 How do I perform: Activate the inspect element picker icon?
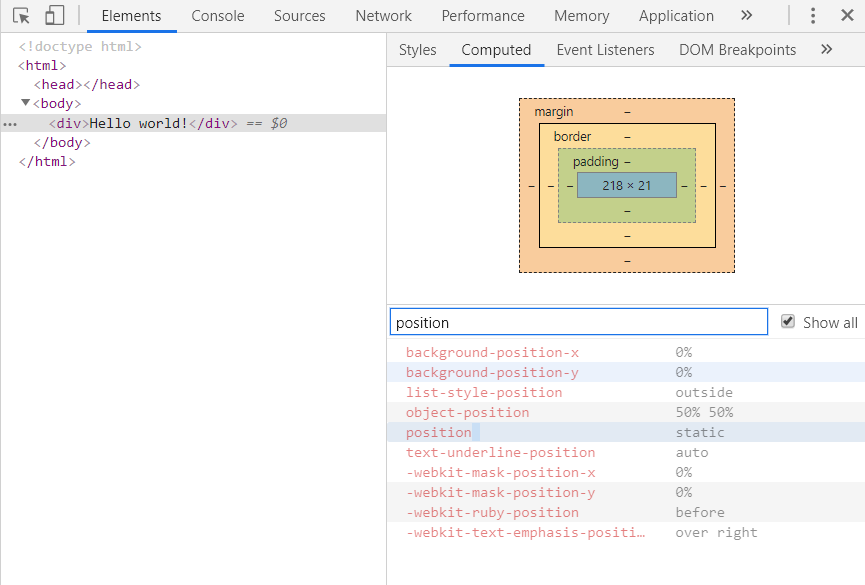coord(21,15)
